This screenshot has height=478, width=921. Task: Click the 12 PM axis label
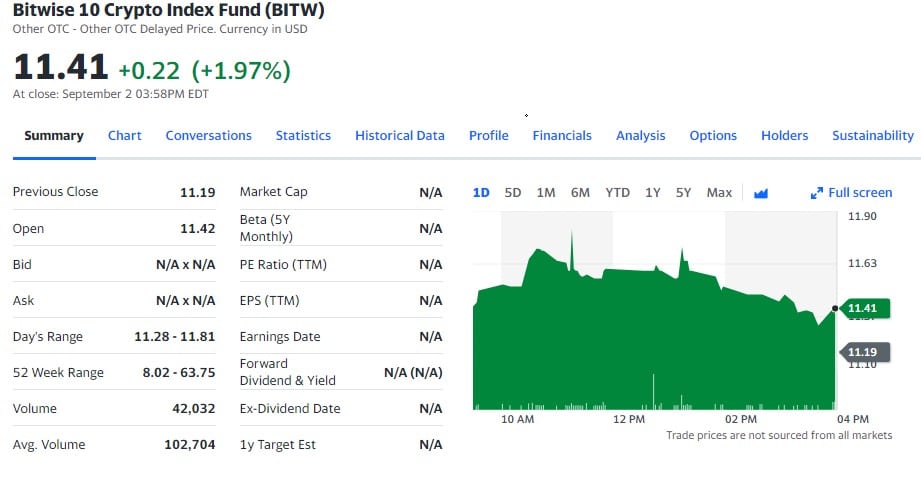coord(629,419)
